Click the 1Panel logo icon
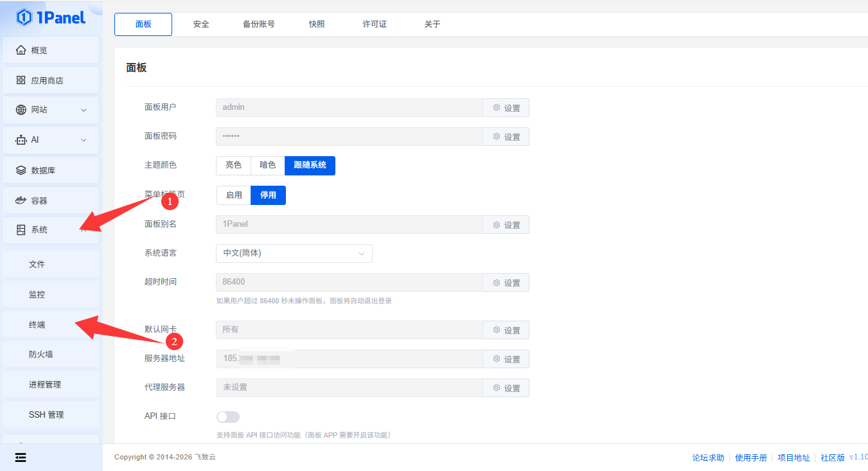This screenshot has width=868, height=471. [24, 17]
